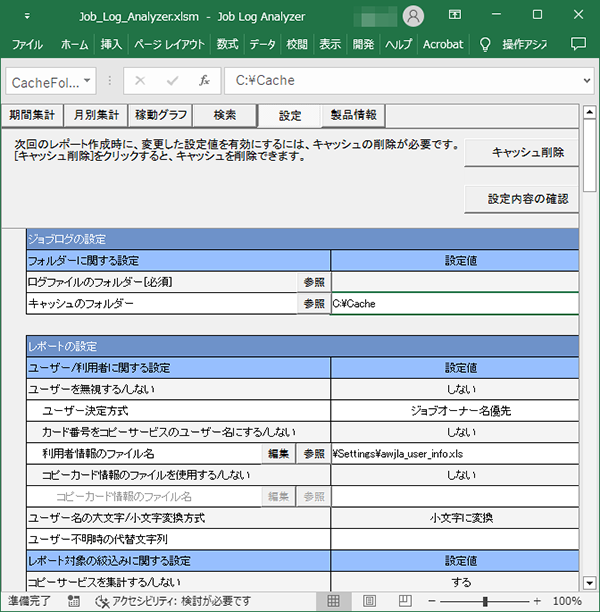Select ジョブオーナー名優先 value cell
Image resolution: width=600 pixels, height=612 pixels.
455,411
